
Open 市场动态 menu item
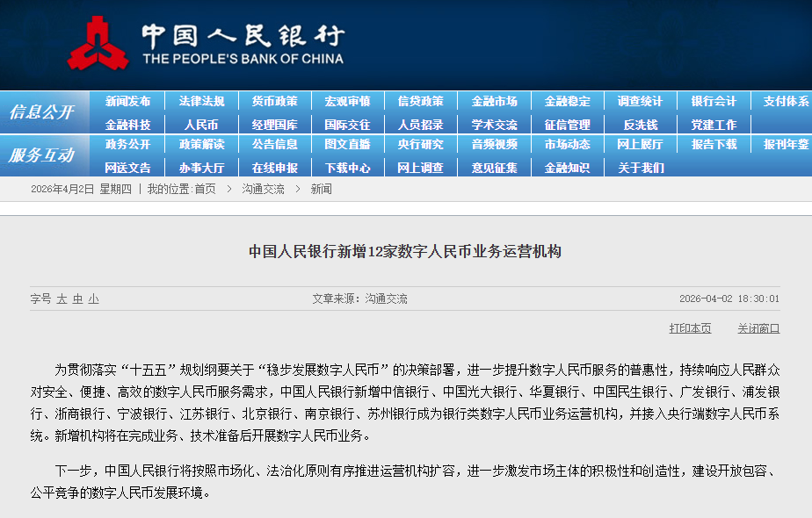point(567,144)
